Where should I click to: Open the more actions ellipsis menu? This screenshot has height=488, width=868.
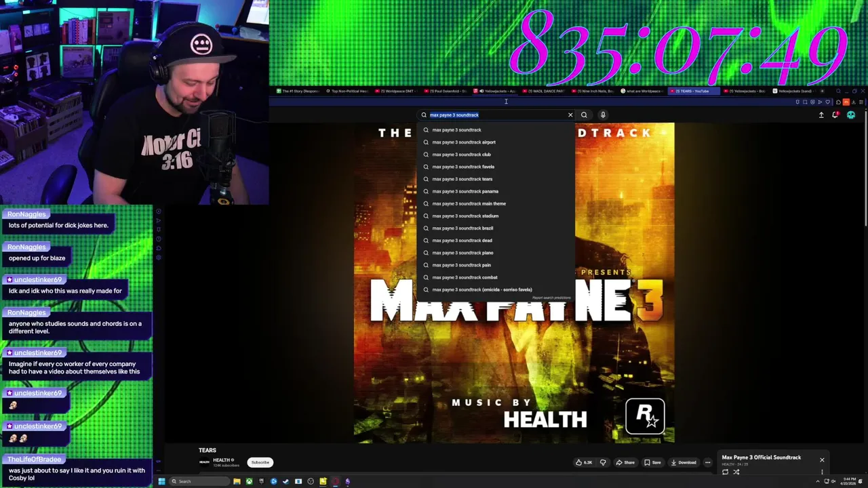[x=707, y=462]
